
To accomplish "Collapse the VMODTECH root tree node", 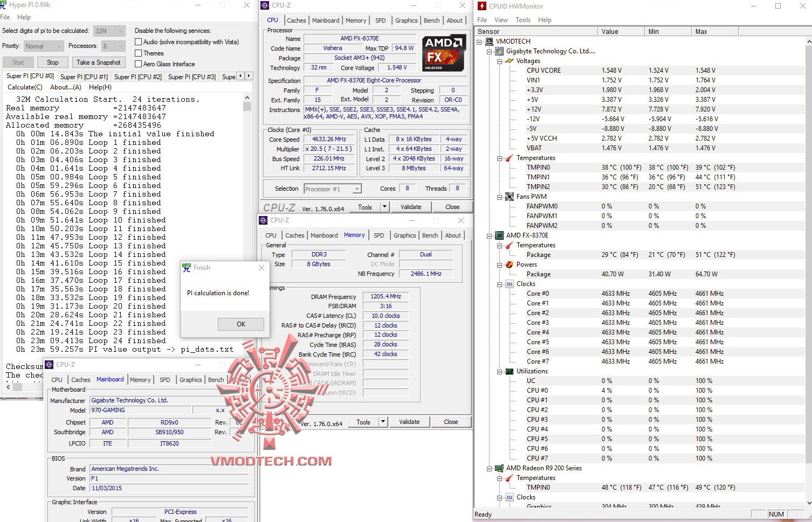I will point(479,41).
